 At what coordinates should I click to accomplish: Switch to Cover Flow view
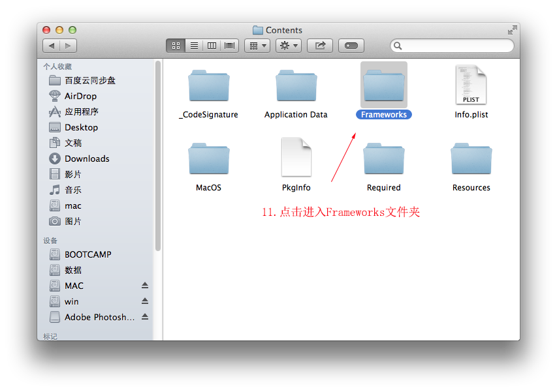click(229, 46)
